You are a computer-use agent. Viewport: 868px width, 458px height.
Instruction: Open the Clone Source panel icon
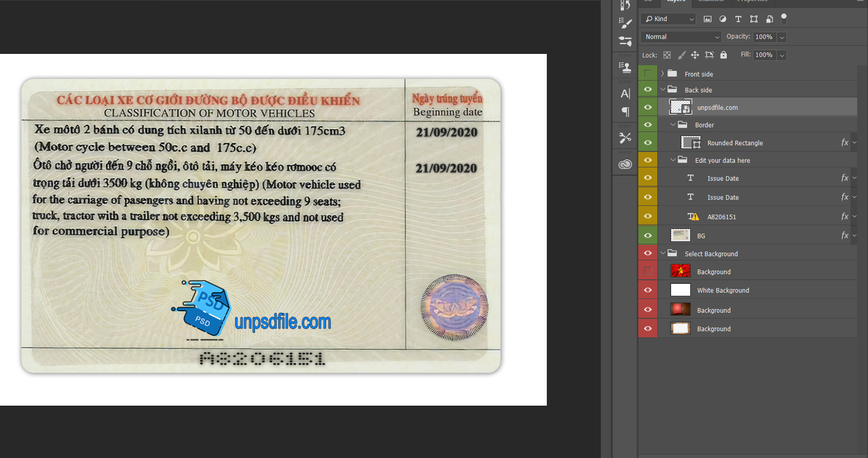coord(625,67)
